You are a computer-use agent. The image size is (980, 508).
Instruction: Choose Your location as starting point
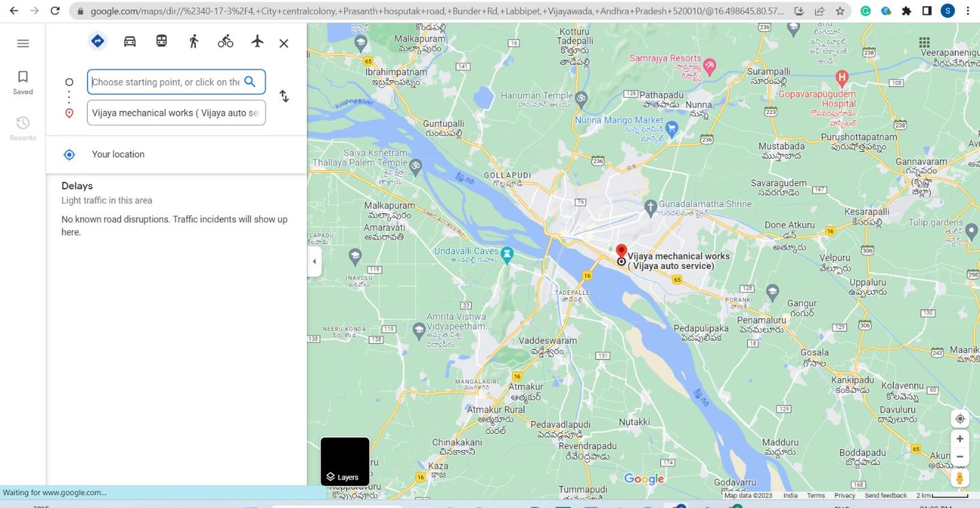(x=176, y=155)
